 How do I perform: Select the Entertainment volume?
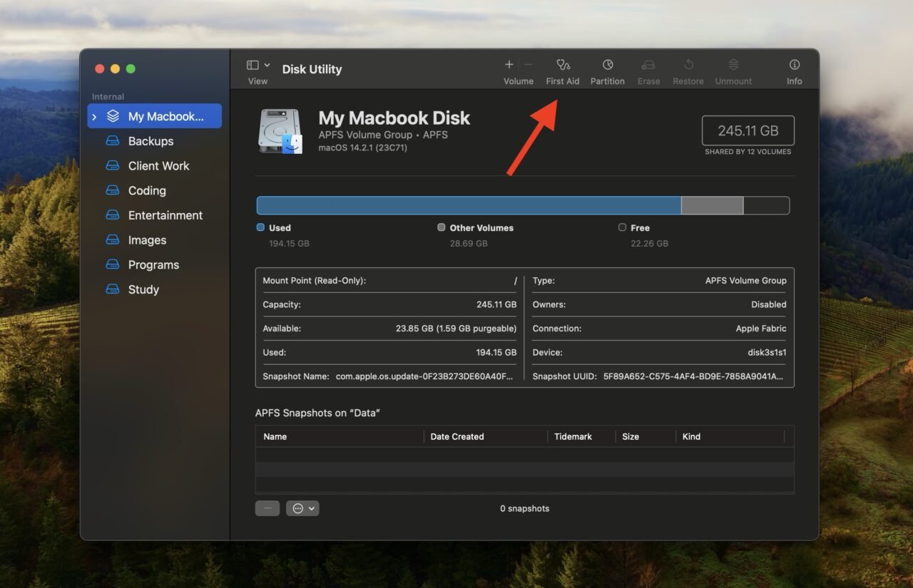[165, 215]
